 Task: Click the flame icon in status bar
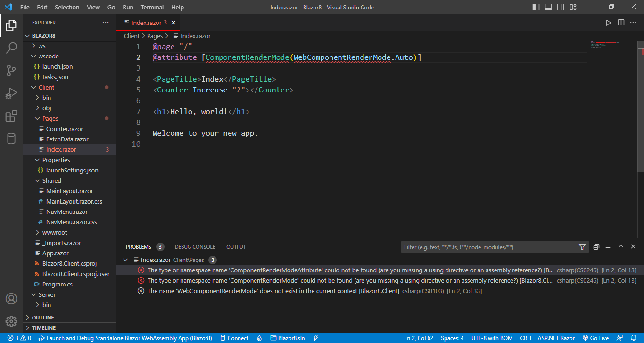259,338
